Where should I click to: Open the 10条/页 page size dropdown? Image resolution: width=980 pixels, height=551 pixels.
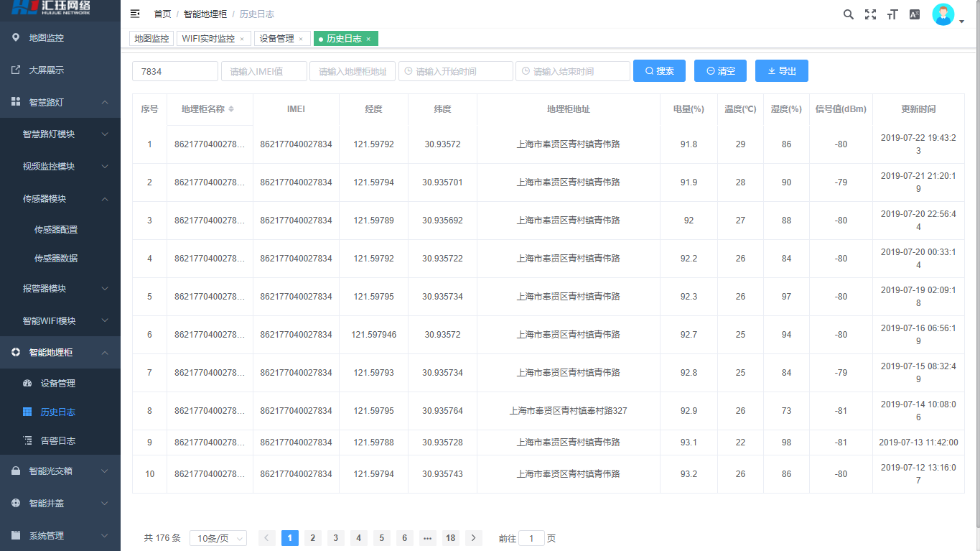click(x=218, y=538)
